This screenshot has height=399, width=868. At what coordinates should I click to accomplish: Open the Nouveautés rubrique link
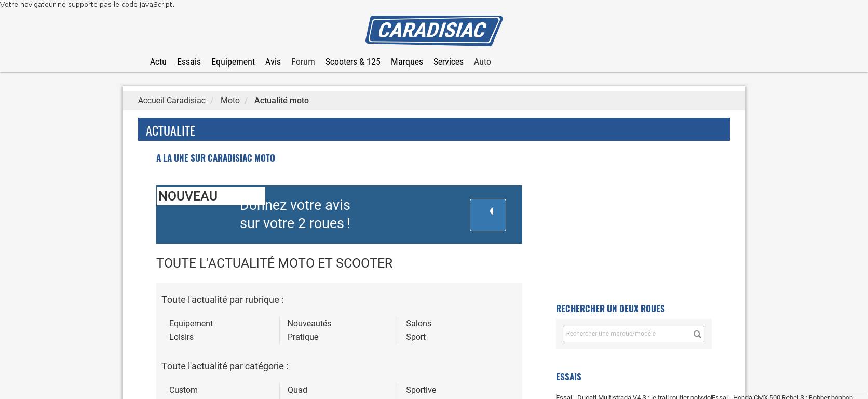click(309, 324)
